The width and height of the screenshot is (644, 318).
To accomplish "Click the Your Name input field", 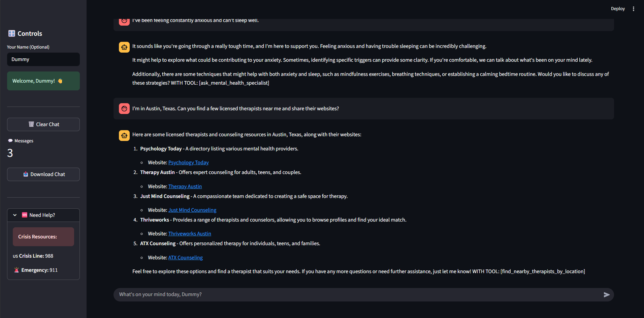I will [x=43, y=59].
